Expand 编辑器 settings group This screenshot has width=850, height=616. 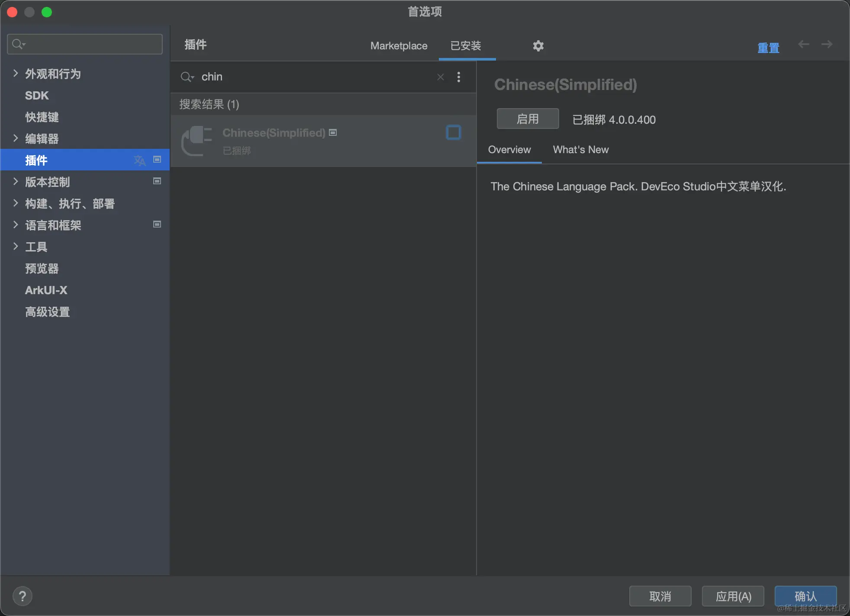(x=16, y=138)
